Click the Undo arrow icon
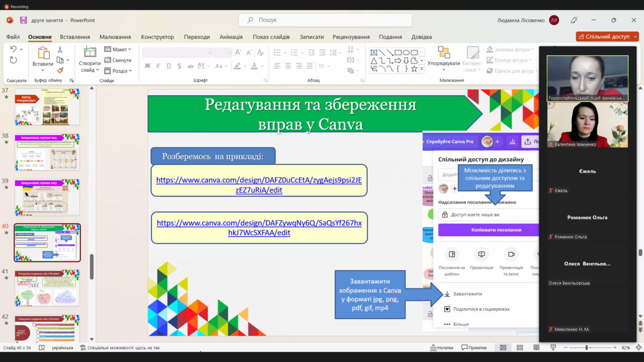644x362 pixels. click(x=13, y=49)
